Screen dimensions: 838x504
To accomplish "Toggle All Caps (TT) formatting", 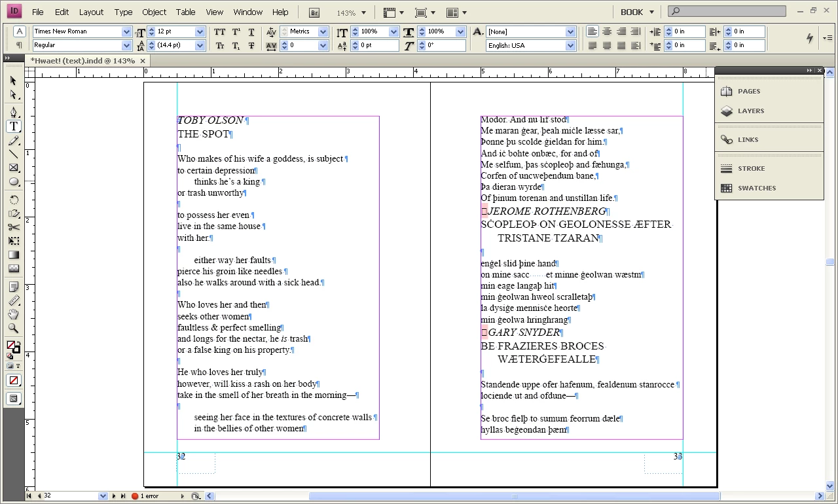I will click(x=220, y=31).
